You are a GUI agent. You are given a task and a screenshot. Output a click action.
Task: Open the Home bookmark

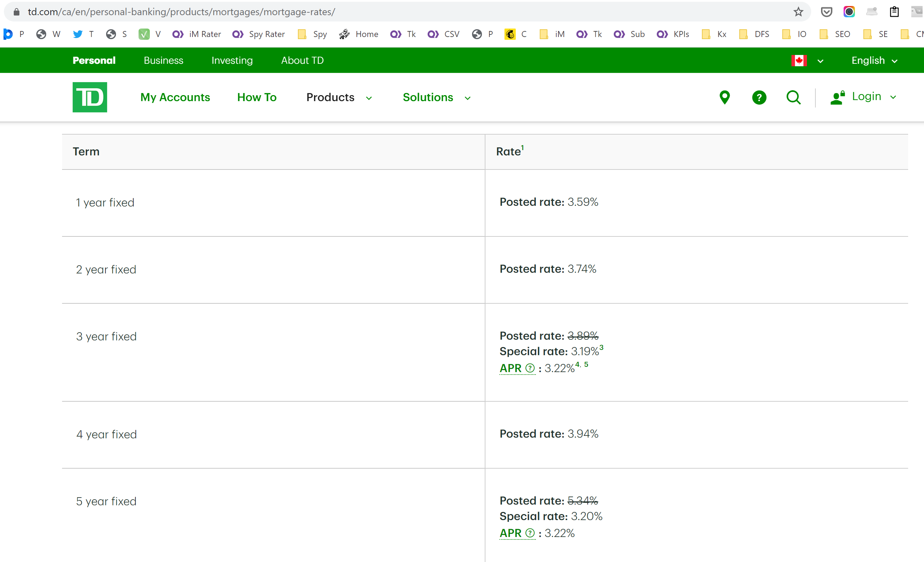[x=359, y=34]
